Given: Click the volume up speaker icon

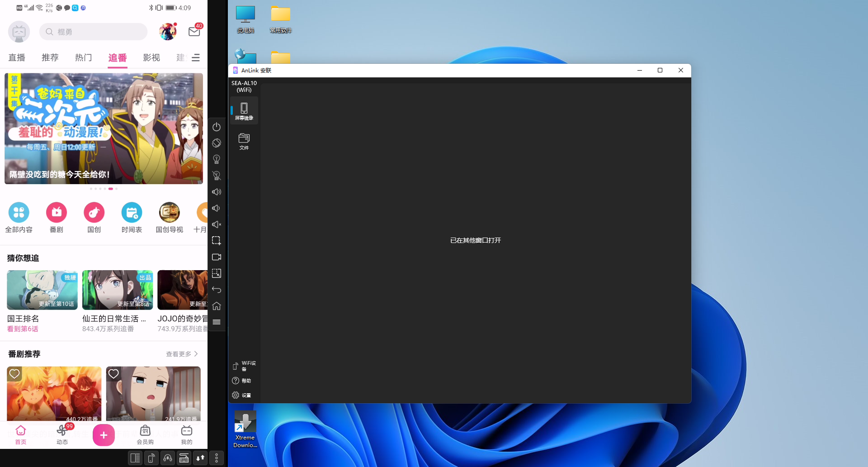Looking at the screenshot, I should coord(217,192).
